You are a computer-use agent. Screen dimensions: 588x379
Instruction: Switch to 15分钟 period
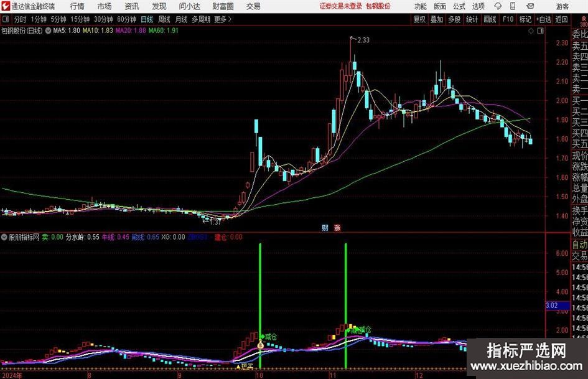80,19
